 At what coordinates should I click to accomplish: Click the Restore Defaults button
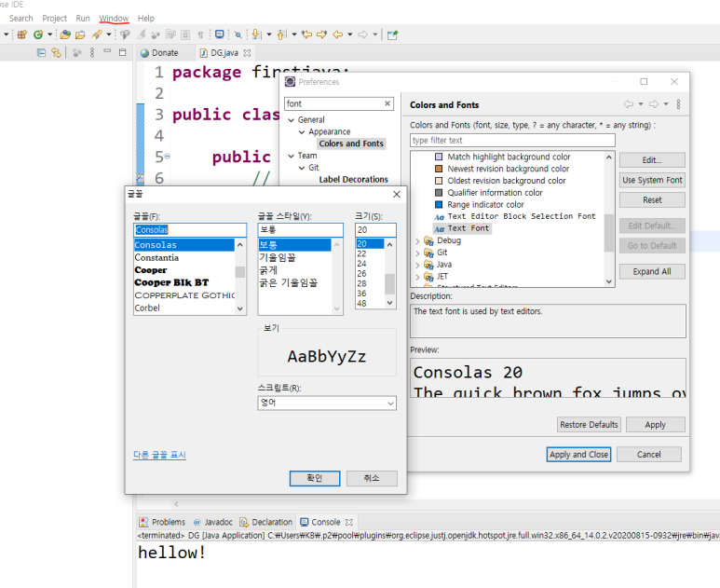tap(589, 425)
